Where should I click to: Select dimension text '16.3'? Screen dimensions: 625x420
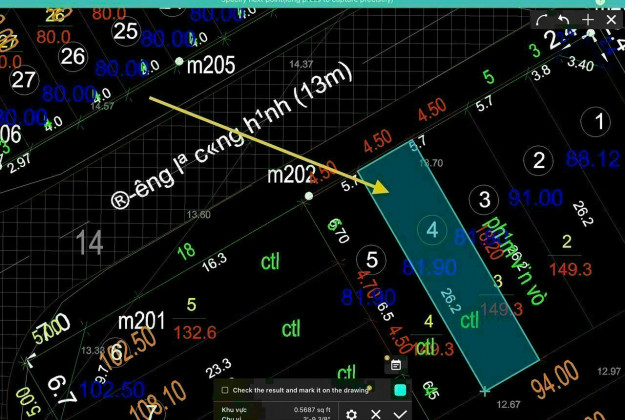point(214,263)
